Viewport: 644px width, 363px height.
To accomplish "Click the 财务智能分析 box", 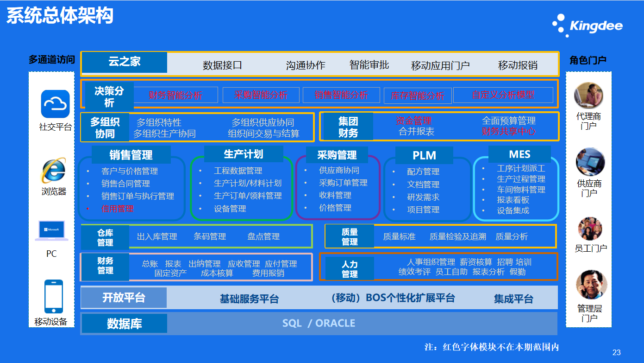I will 175,96.
